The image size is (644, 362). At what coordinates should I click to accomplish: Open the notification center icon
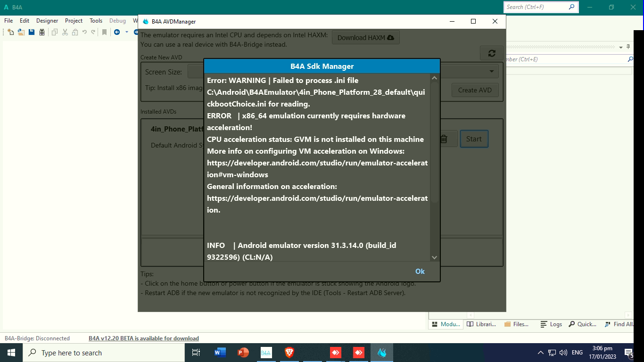tap(629, 353)
